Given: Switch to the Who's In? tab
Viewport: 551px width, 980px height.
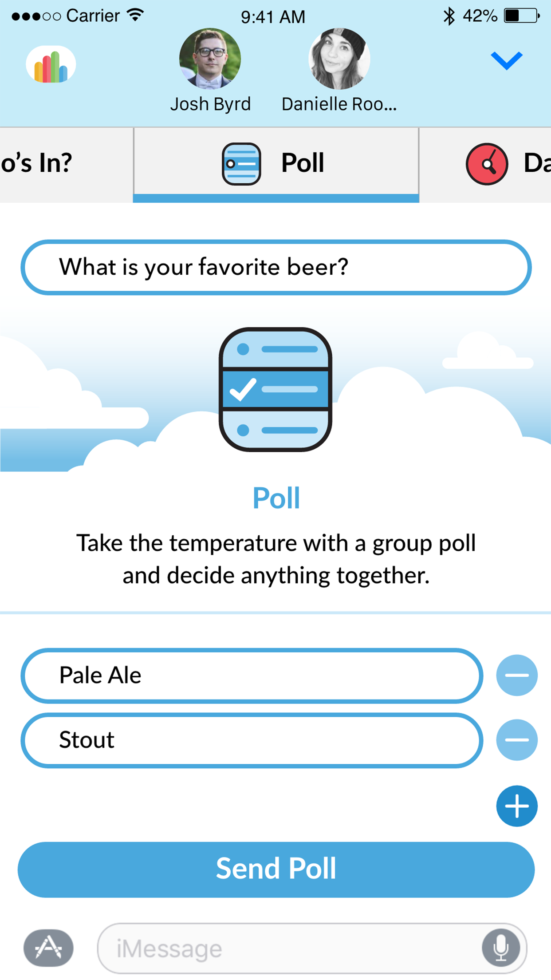Looking at the screenshot, I should pos(53,163).
